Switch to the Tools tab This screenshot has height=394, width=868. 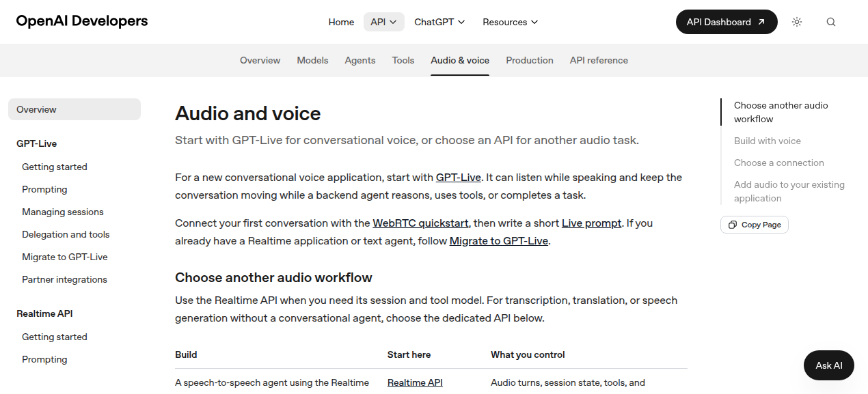(403, 60)
